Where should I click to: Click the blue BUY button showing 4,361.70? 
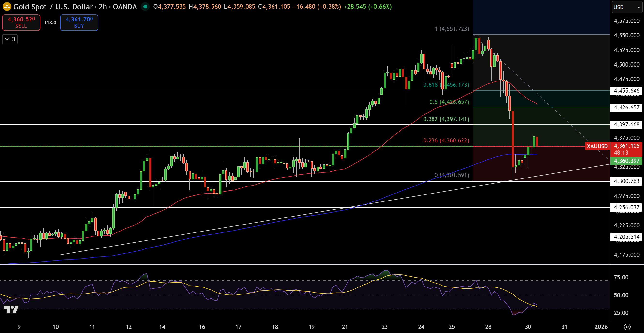pyautogui.click(x=79, y=22)
